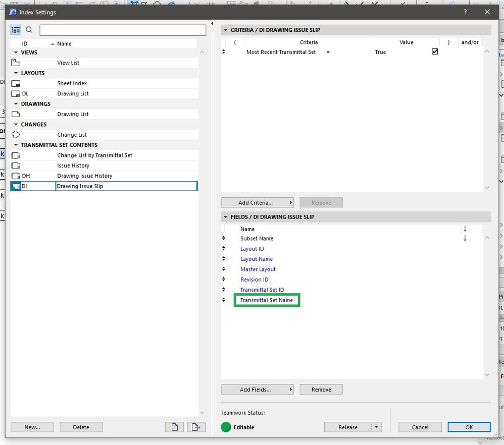Click the True value in criteria row
Viewport: 504px width, 445px height.
click(x=380, y=52)
